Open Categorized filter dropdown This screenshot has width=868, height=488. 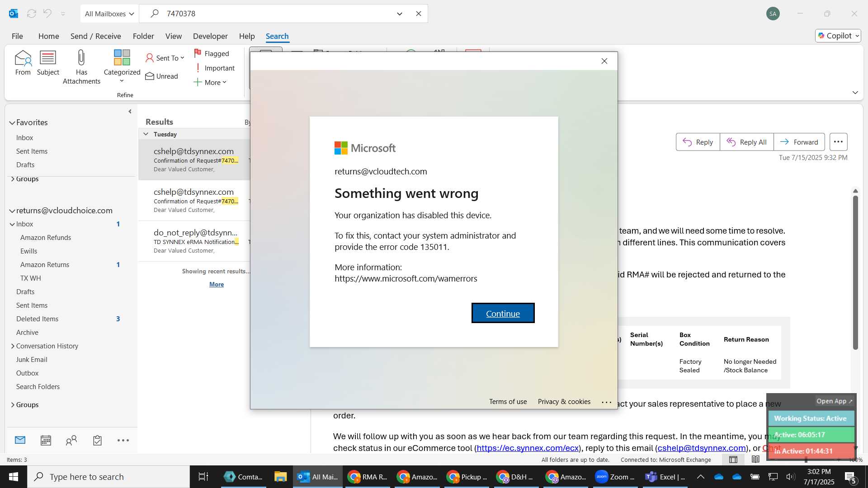122,67
